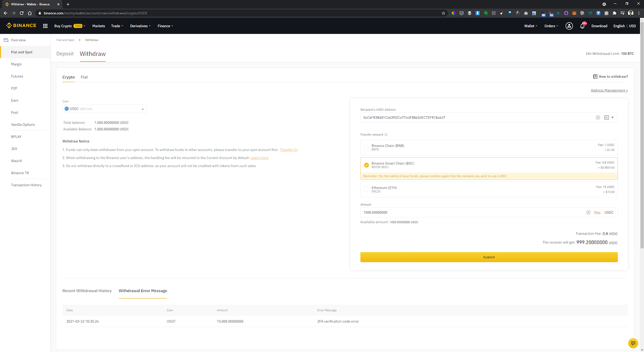
Task: Click the MetaMask fox extension icon
Action: point(574,13)
